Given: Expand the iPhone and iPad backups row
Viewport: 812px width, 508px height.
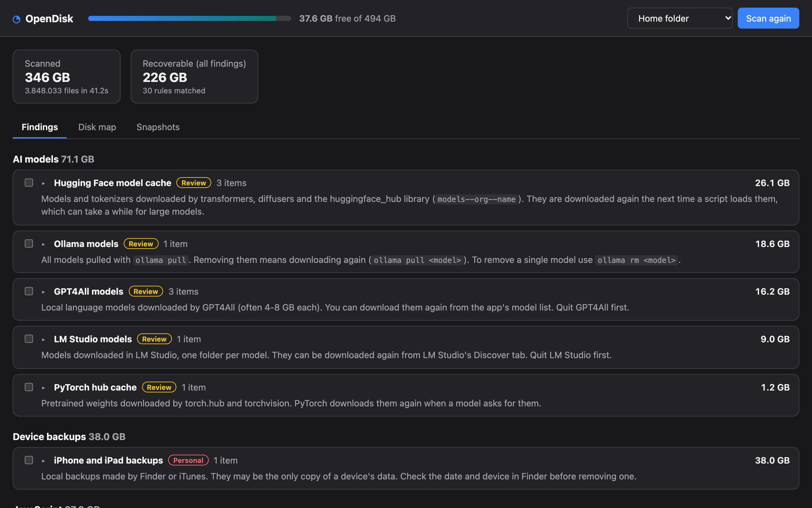Looking at the screenshot, I should pyautogui.click(x=43, y=461).
